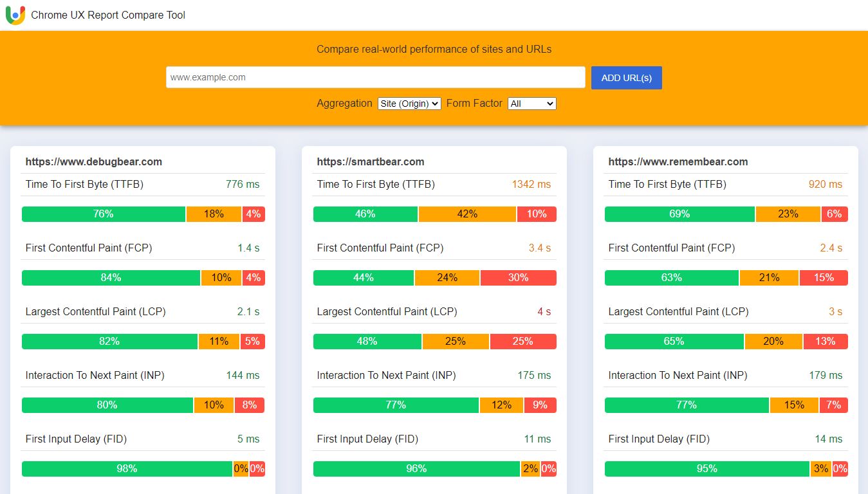Click the smartbear LCP 48% green segment

tap(367, 342)
